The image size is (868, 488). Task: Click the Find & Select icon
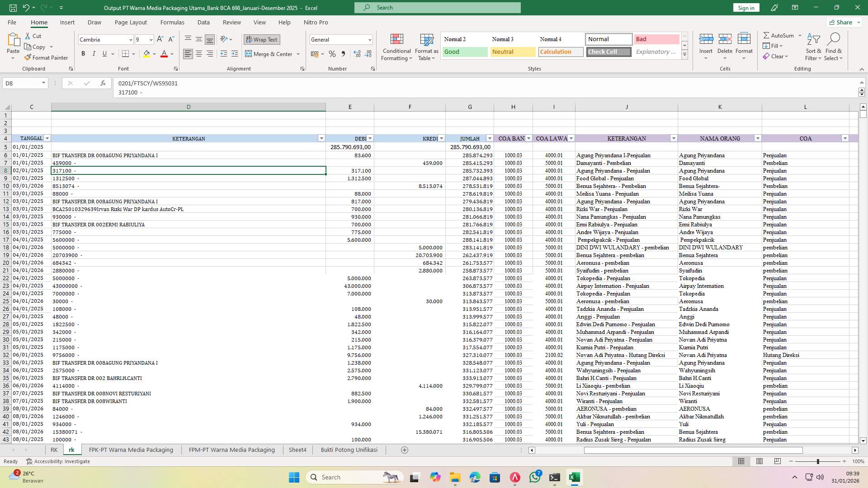tap(834, 47)
